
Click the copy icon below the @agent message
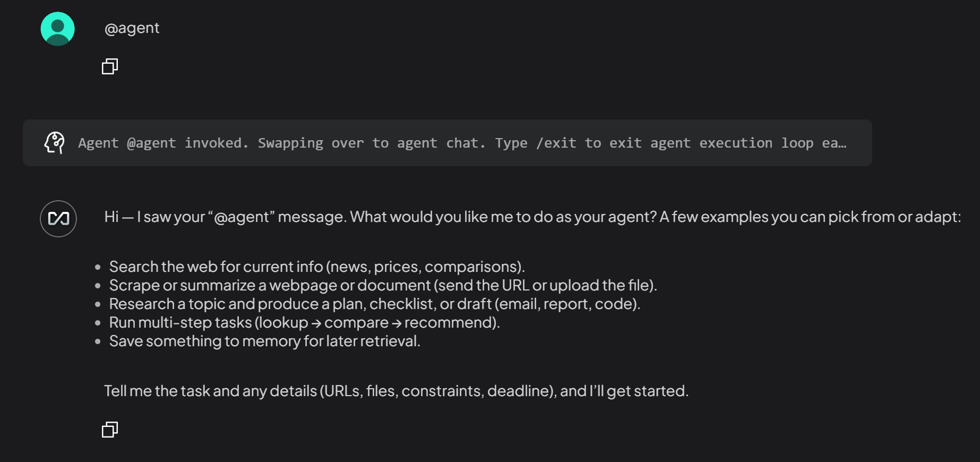(110, 66)
